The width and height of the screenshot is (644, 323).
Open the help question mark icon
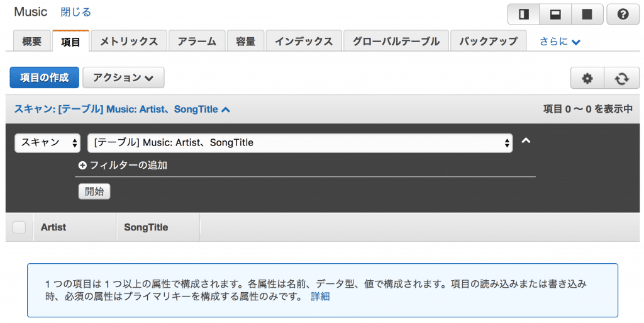click(623, 14)
